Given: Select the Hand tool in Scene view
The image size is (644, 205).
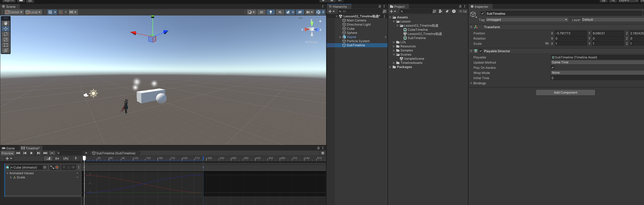Looking at the screenshot, I should (x=6, y=23).
